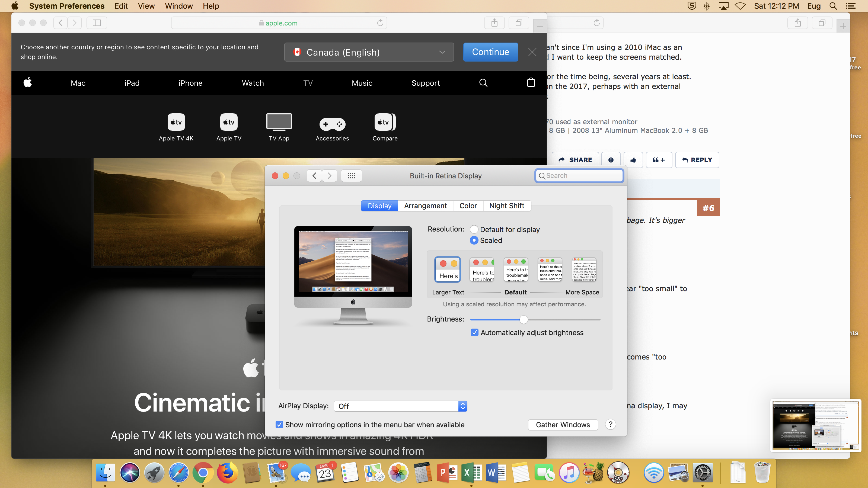Reload the apple.com page
This screenshot has width=868, height=488.
coord(380,23)
